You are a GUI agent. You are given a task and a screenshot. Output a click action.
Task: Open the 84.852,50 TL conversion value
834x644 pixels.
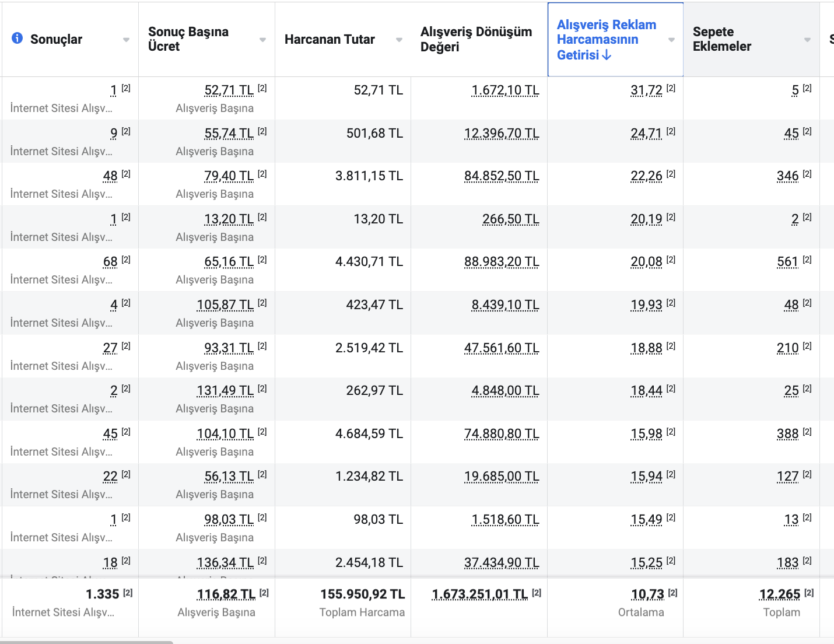(x=502, y=176)
